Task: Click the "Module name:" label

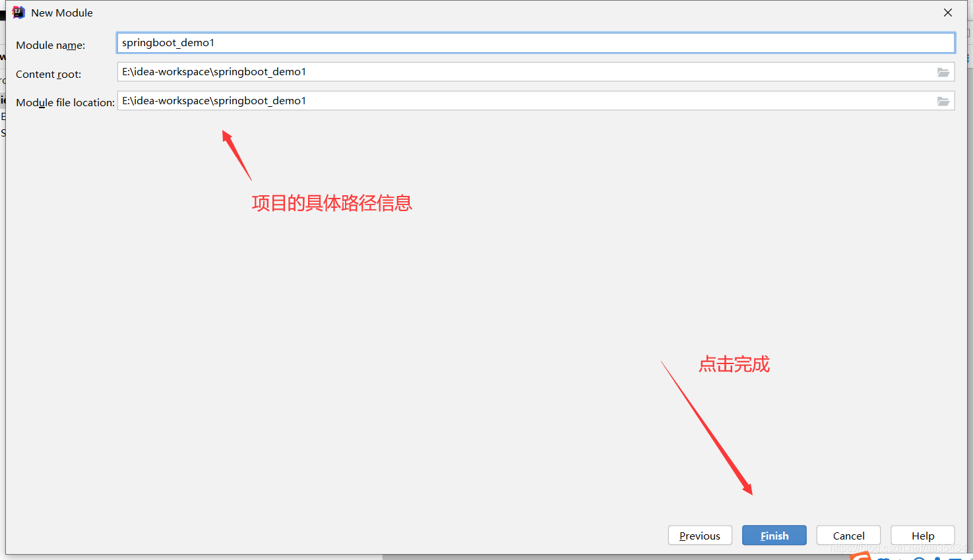Action: pyautogui.click(x=51, y=45)
